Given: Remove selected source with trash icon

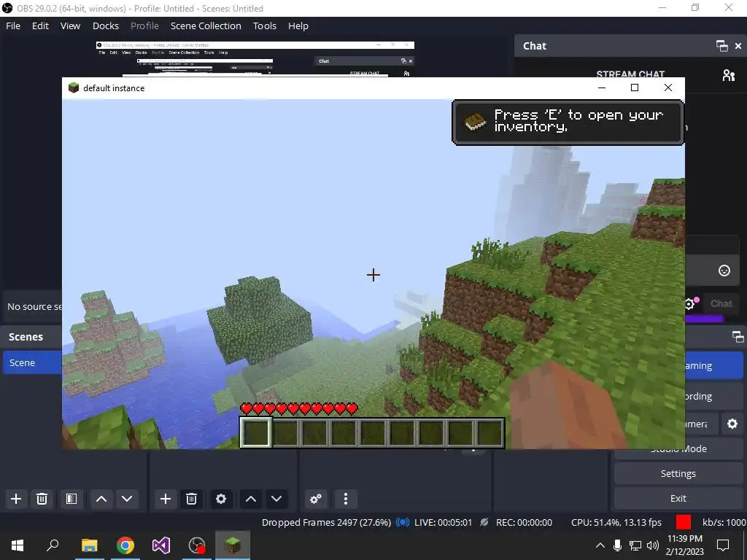Looking at the screenshot, I should [192, 499].
